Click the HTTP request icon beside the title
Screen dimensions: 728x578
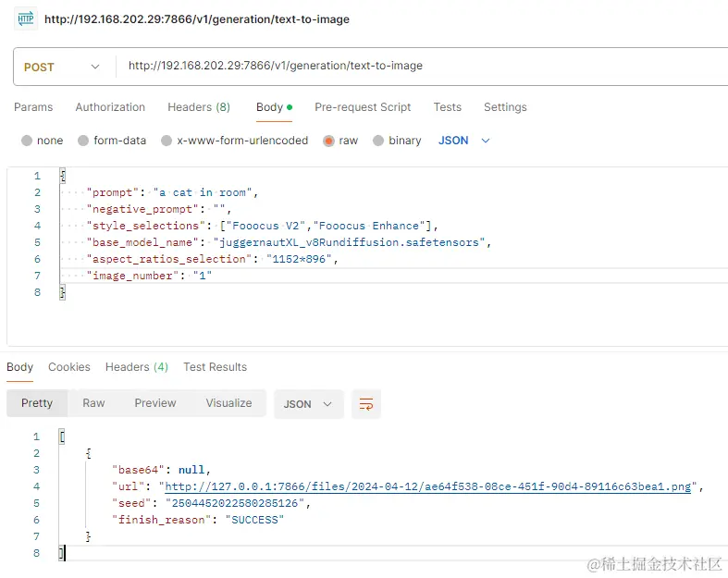(x=26, y=19)
